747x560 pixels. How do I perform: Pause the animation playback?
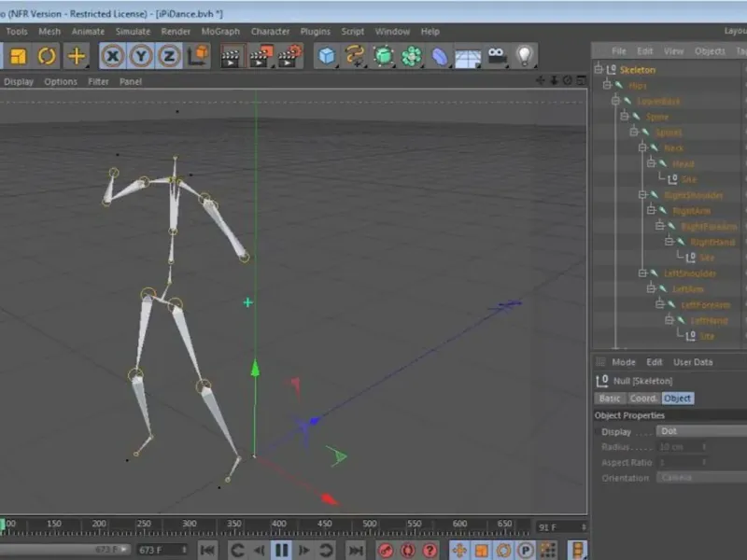[x=281, y=551]
